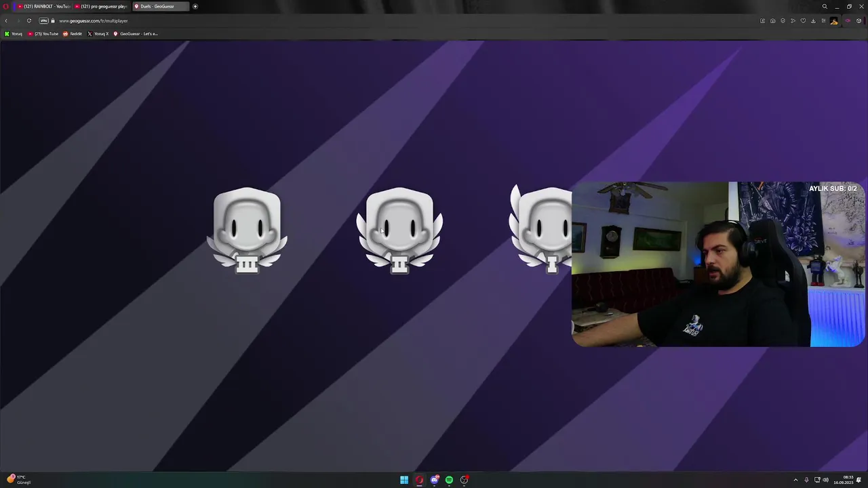Click the tab search magnifier icon
Viewport: 868px width, 488px height.
825,6
